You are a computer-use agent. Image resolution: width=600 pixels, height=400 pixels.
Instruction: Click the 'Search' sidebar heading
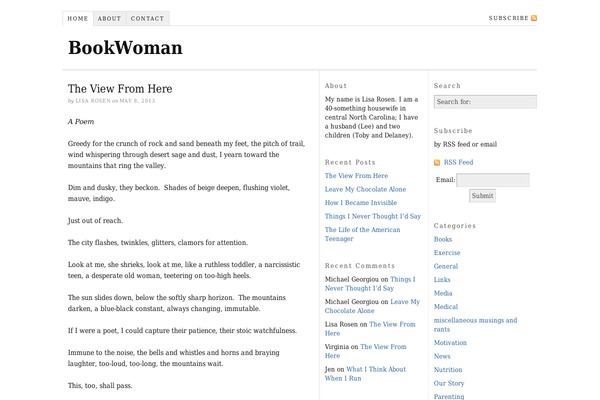[447, 86]
